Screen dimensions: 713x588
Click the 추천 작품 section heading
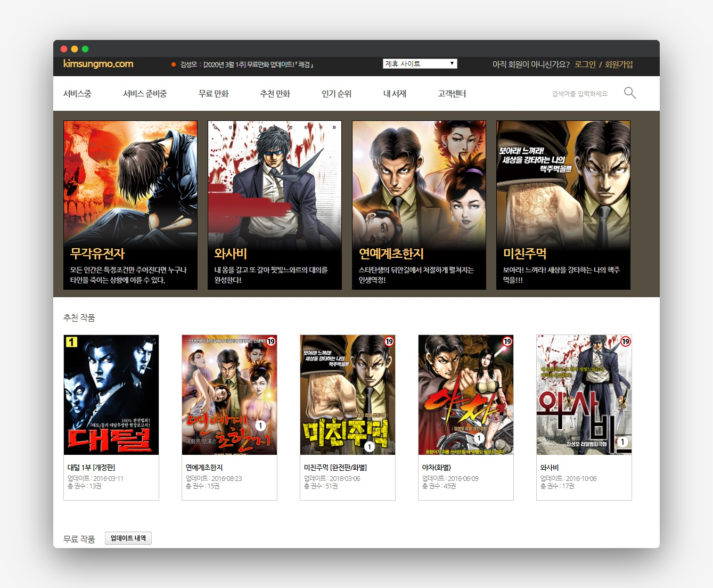click(x=79, y=318)
